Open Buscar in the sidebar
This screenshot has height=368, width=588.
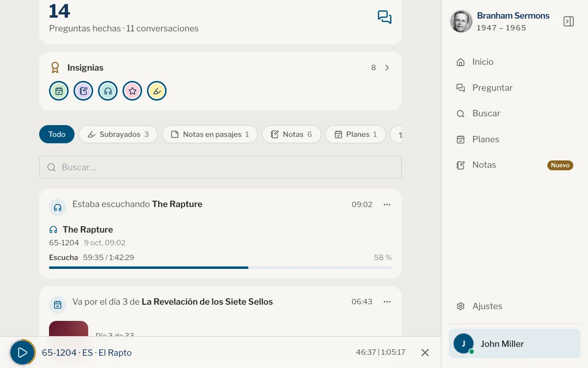[x=514, y=113]
